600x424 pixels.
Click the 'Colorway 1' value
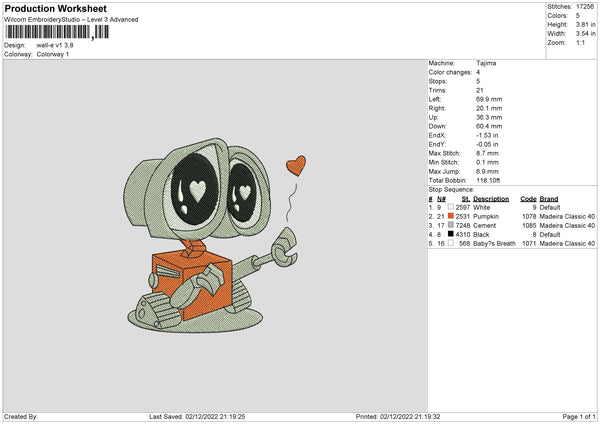pos(53,54)
